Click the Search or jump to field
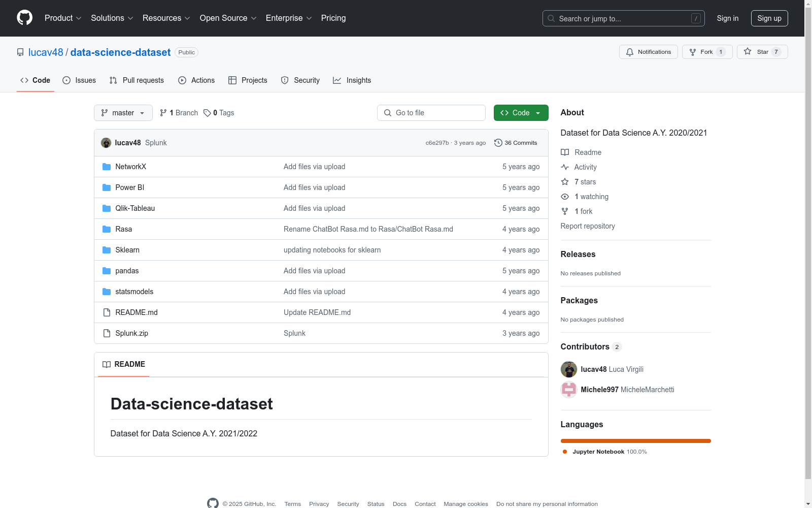Screen dimensions: 812x508 click(624, 18)
